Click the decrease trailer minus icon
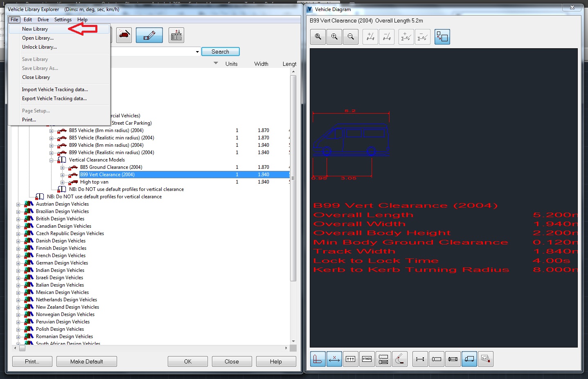This screenshot has width=588, height=379. point(423,37)
